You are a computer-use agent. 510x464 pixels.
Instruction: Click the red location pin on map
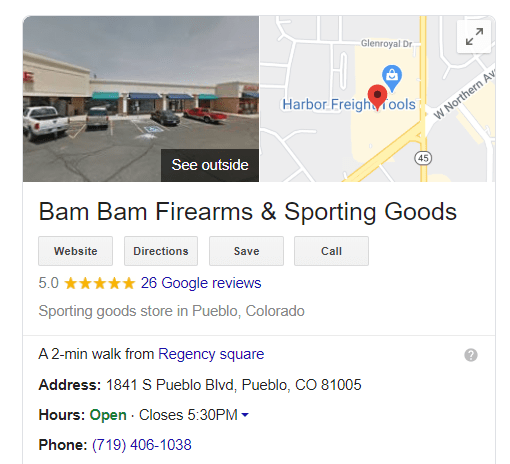tap(377, 97)
